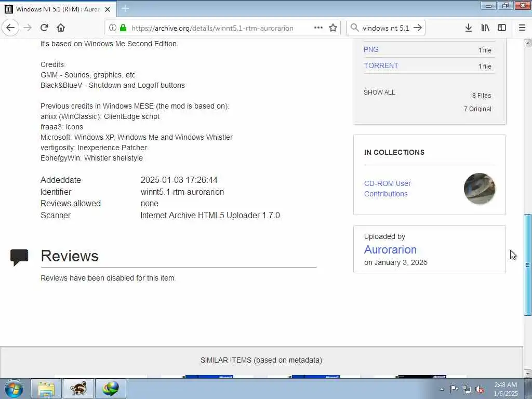The image size is (532, 399).
Task: Click the scrollbar down arrow
Action: point(527,373)
